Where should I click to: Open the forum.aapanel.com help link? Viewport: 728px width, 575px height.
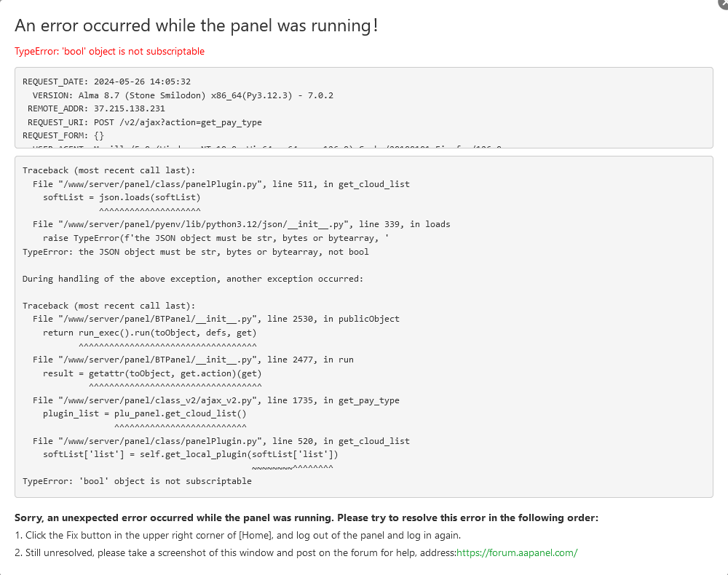(517, 552)
